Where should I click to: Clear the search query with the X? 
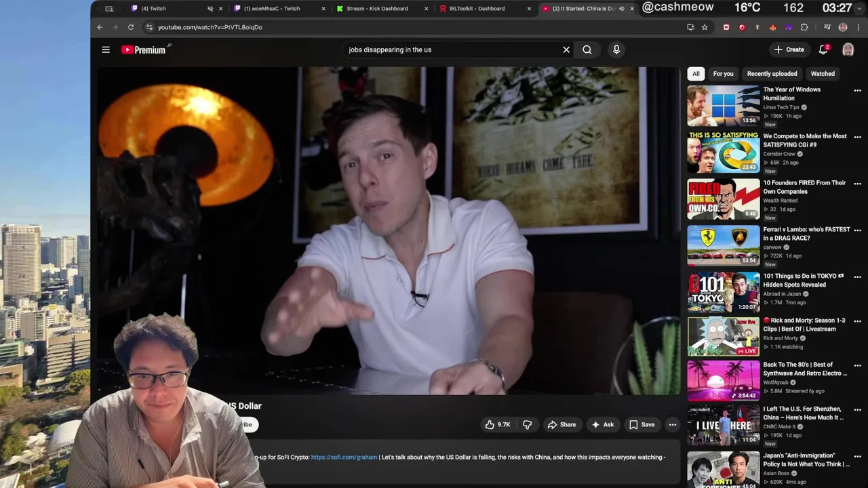(566, 49)
